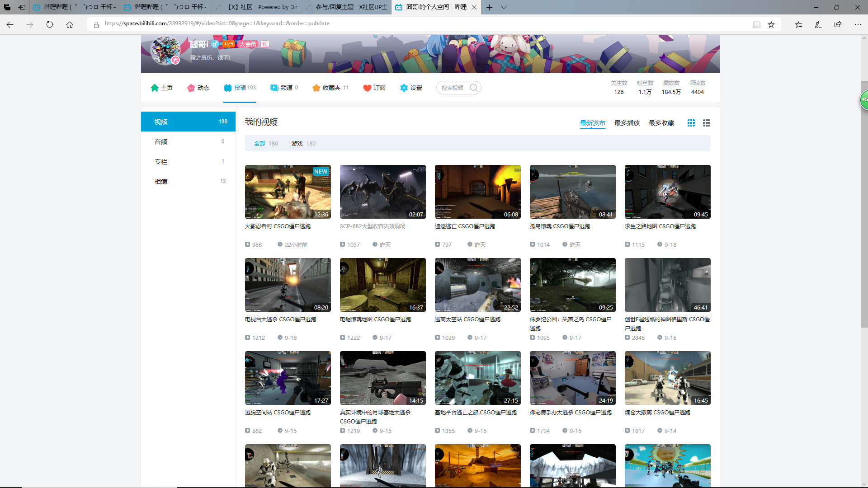Open the 主页 home tab

pos(161,88)
